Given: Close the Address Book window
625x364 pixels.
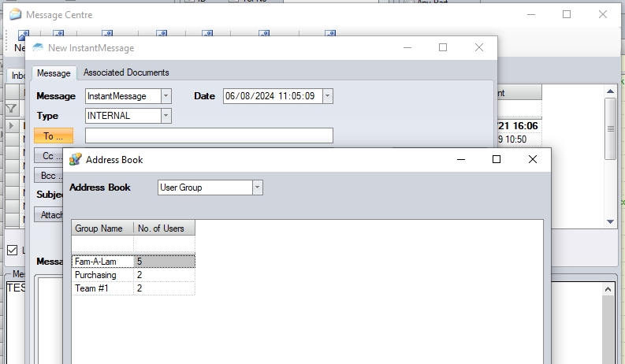Looking at the screenshot, I should [533, 159].
